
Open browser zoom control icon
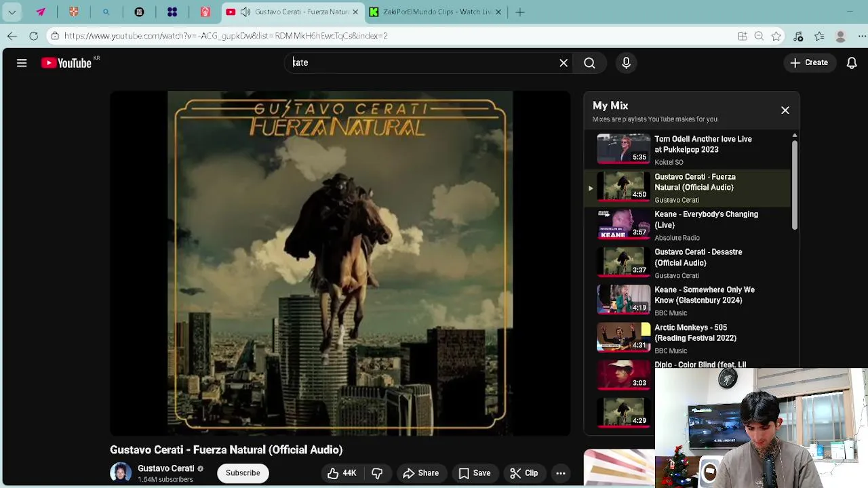[x=759, y=37]
